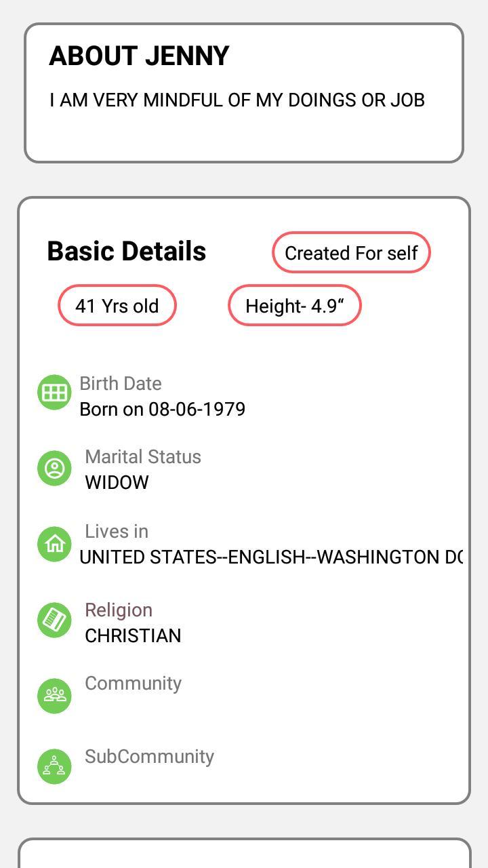Select the Height- 4.9" pill

click(295, 306)
